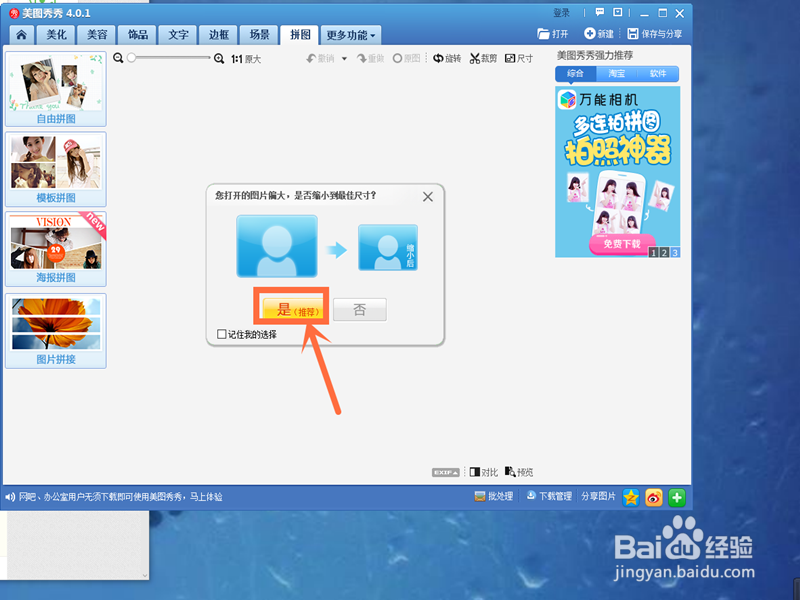Go to the home tab icon
800x600 pixels.
pos(21,35)
